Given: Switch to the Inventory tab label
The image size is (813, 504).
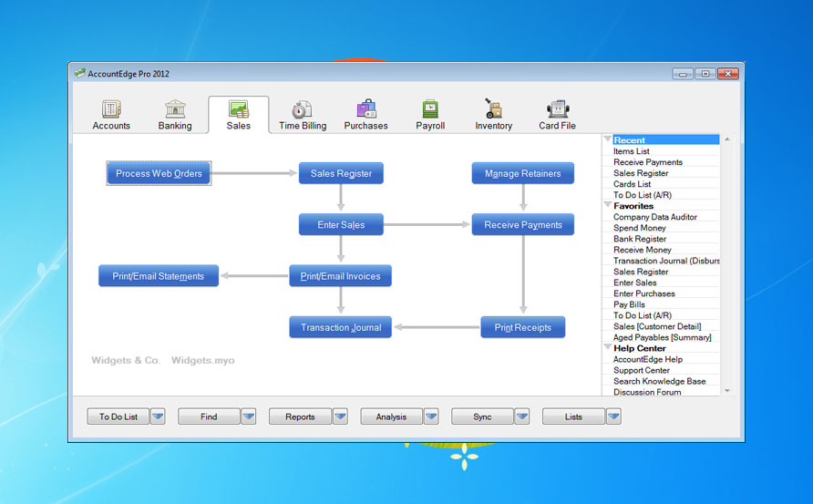Looking at the screenshot, I should 494,126.
